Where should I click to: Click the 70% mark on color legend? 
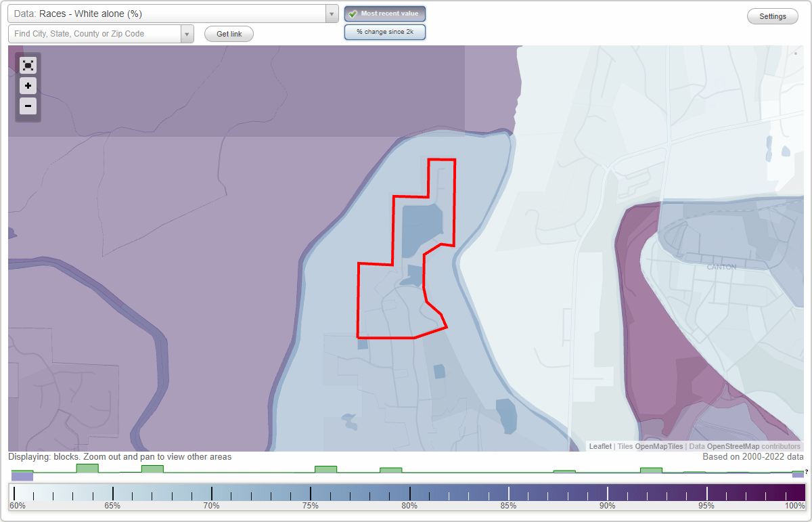[212, 506]
